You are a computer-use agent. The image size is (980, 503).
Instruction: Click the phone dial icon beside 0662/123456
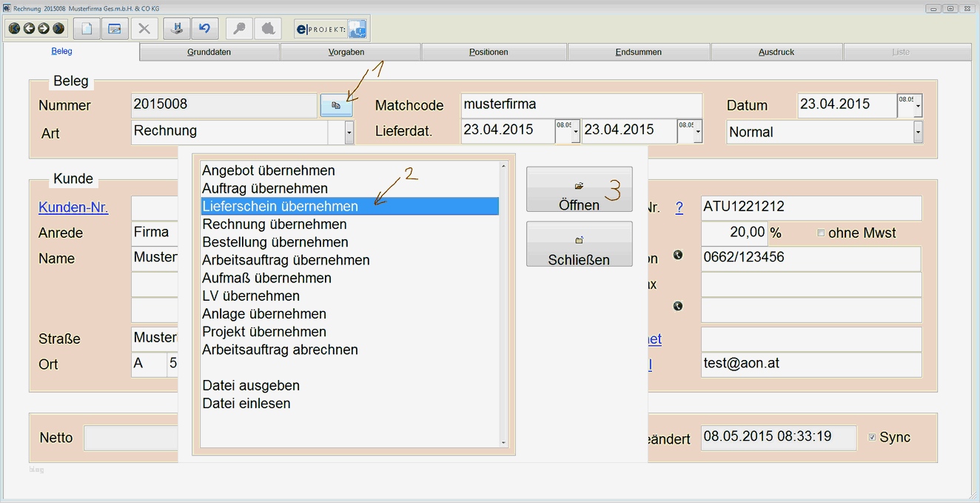(x=677, y=256)
